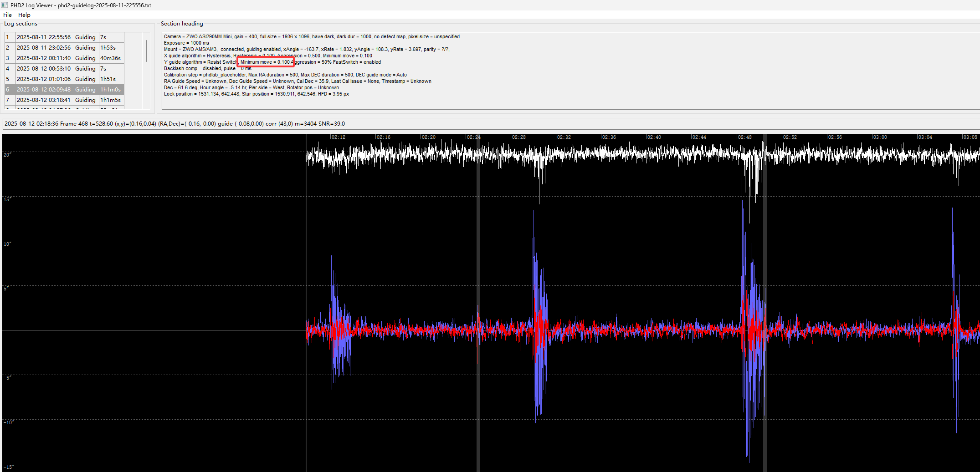This screenshot has width=980, height=472.
Task: Click the -10" y-axis label
Action: coord(9,422)
